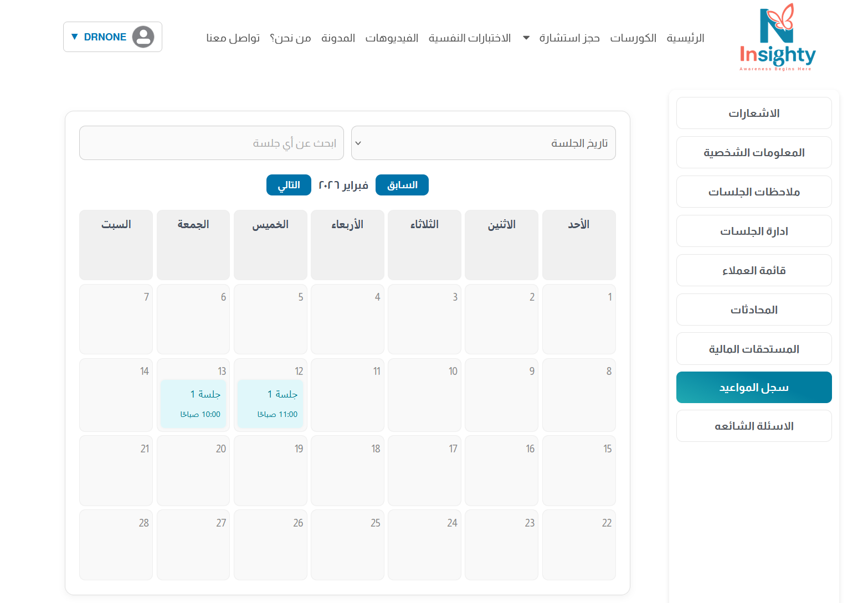Select ملاحظات الجلسات in the sidebar
The image size is (868, 603).
click(753, 192)
